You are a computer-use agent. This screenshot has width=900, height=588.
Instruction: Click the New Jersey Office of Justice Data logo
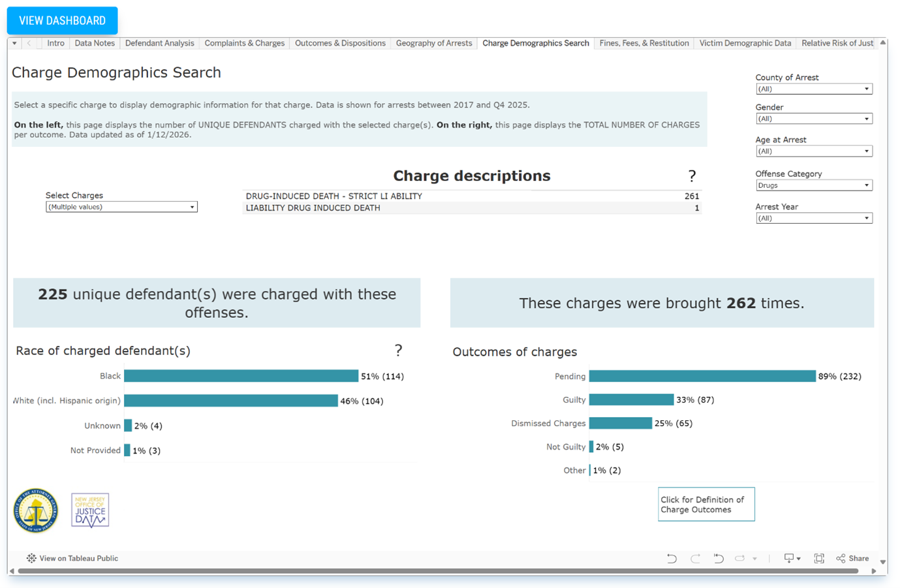click(x=90, y=510)
